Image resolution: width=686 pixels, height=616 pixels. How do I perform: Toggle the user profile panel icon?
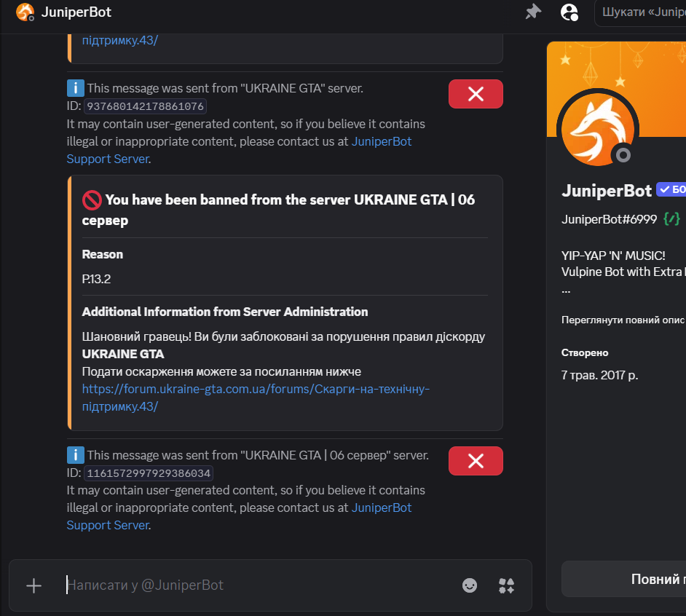coord(569,12)
